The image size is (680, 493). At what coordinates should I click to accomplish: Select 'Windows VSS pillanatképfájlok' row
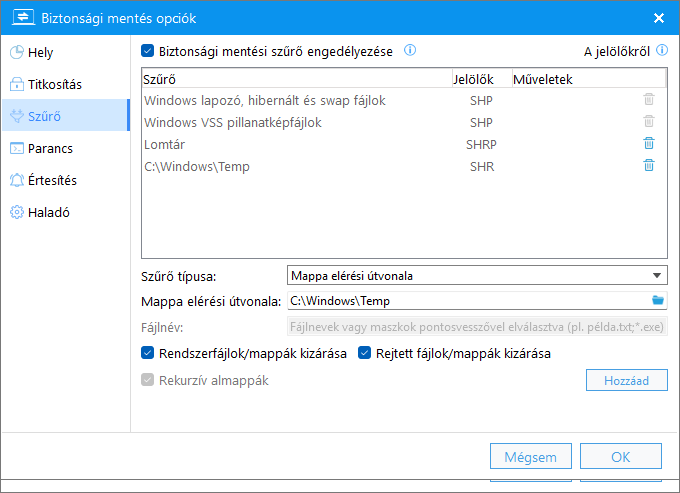pyautogui.click(x=404, y=122)
